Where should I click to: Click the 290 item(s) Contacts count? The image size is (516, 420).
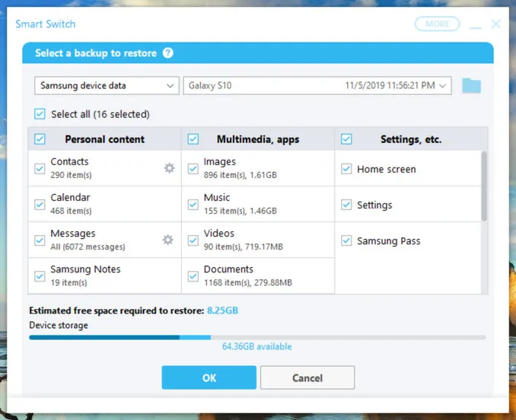(x=71, y=175)
